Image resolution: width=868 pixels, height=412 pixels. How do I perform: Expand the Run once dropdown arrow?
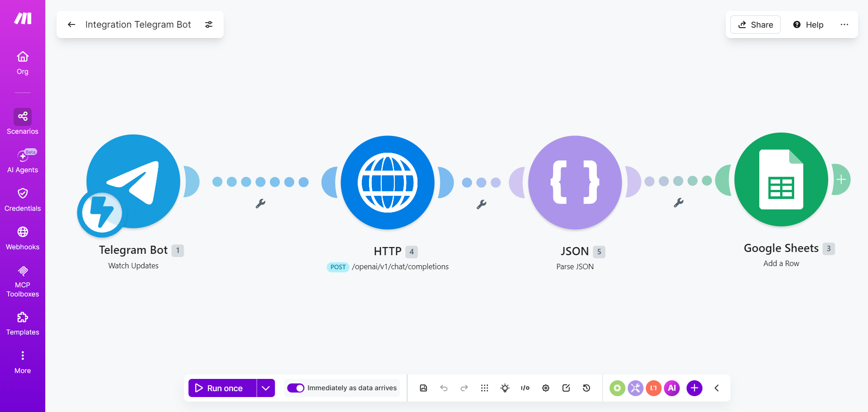pos(266,388)
